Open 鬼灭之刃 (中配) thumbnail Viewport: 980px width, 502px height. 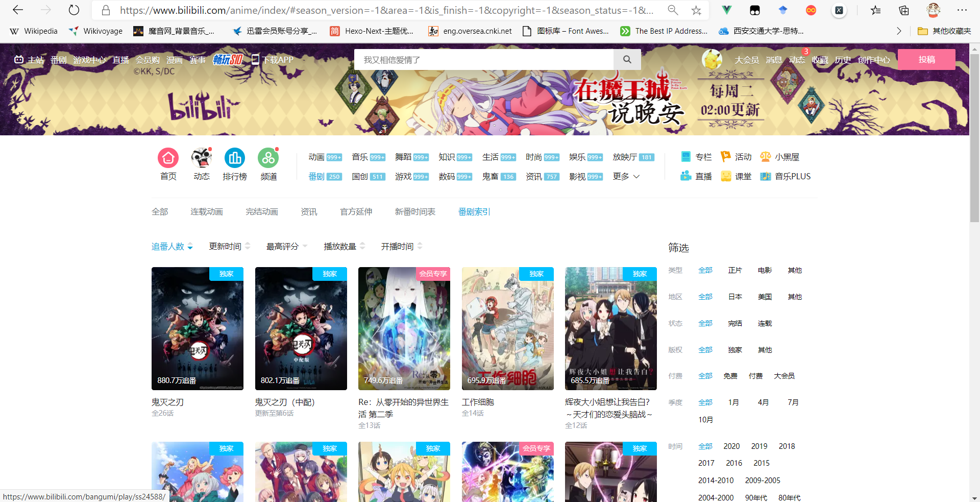pyautogui.click(x=301, y=328)
